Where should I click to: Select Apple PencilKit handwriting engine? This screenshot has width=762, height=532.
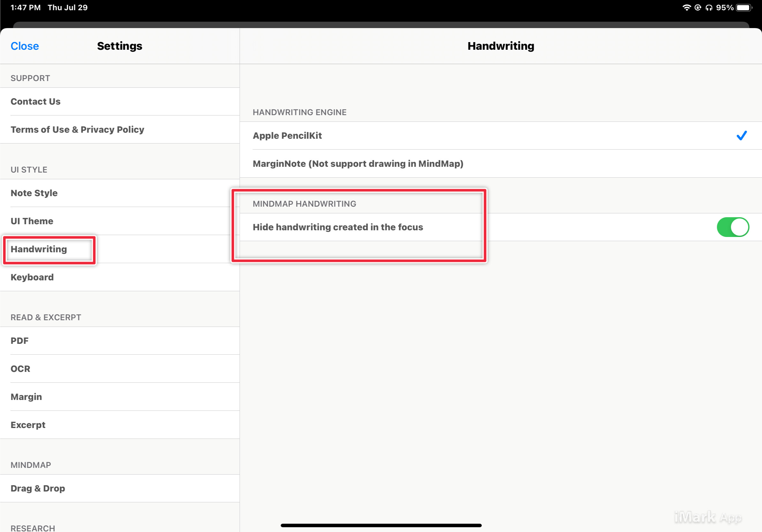(x=288, y=136)
